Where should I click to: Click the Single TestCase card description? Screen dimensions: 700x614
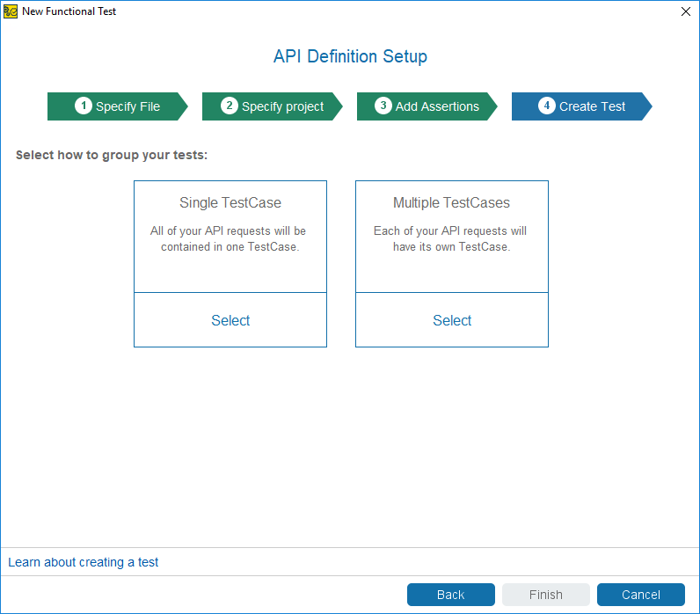tap(228, 239)
